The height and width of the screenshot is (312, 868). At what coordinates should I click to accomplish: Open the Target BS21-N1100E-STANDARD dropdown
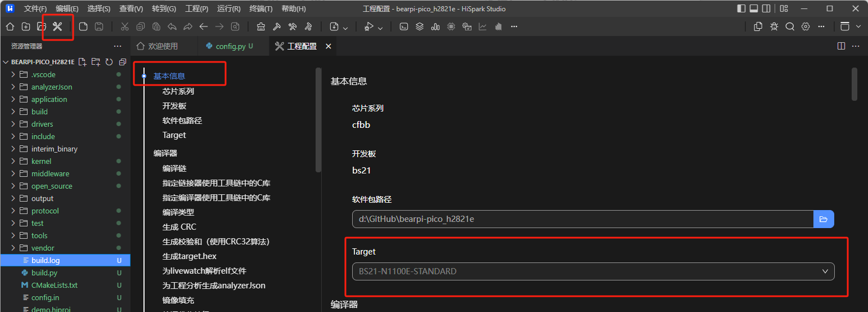[593, 271]
